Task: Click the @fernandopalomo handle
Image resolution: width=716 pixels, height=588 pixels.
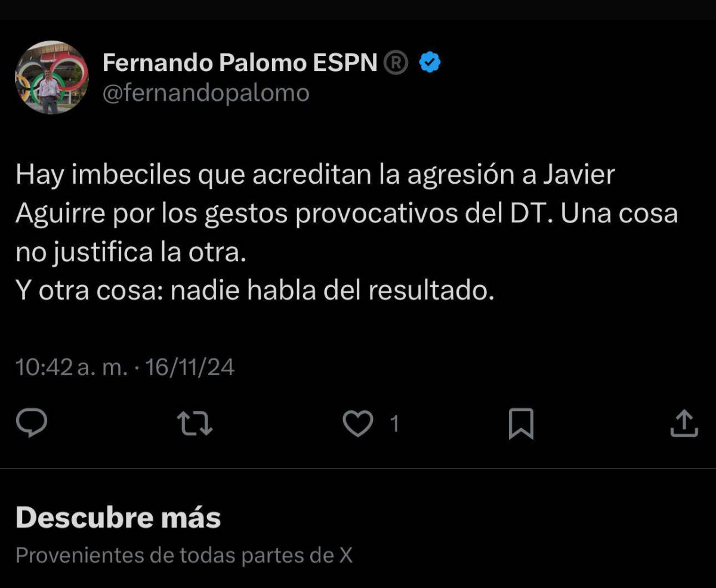Action: [x=206, y=93]
